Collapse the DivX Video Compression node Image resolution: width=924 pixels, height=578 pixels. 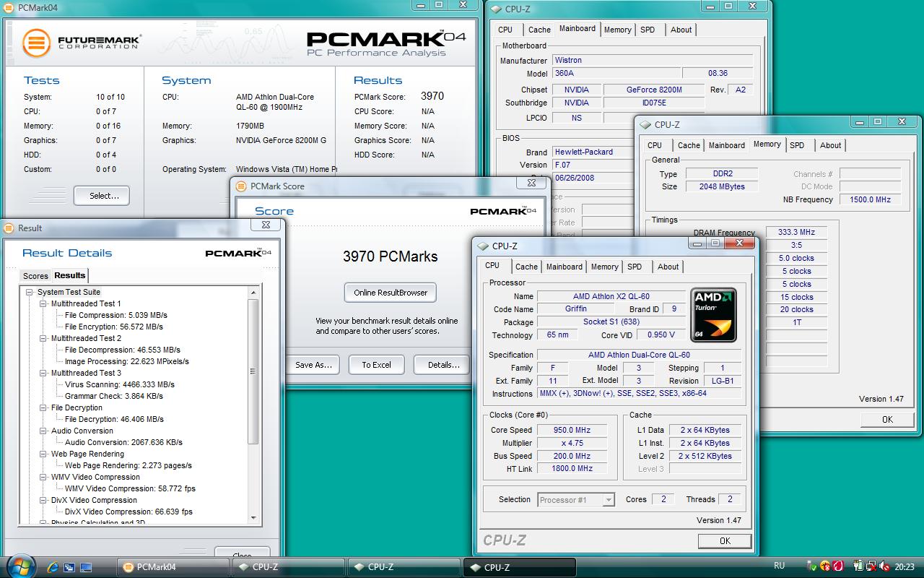pos(43,500)
